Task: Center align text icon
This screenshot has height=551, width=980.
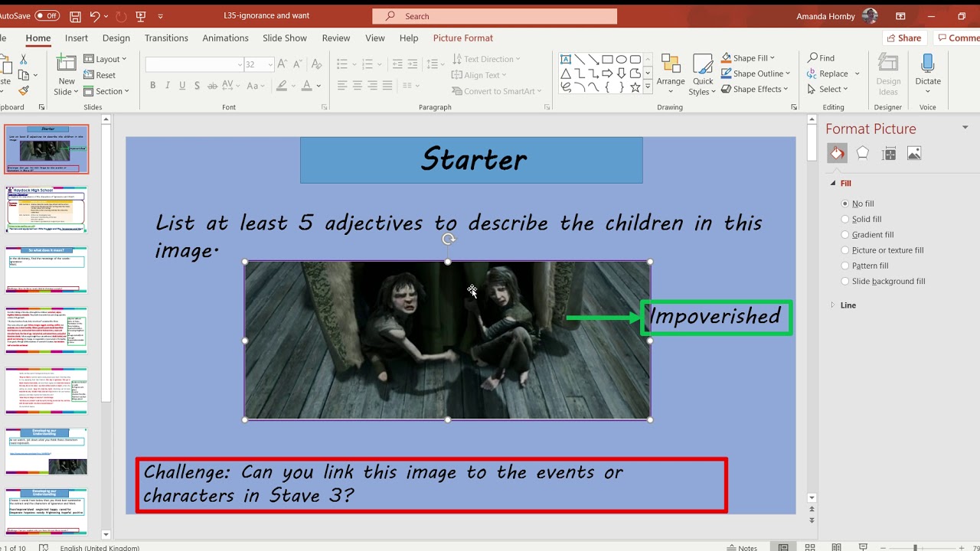Action: pyautogui.click(x=357, y=86)
